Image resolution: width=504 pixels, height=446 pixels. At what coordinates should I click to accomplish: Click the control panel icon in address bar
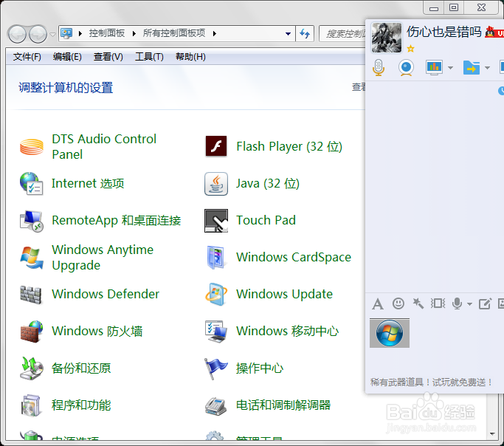66,33
